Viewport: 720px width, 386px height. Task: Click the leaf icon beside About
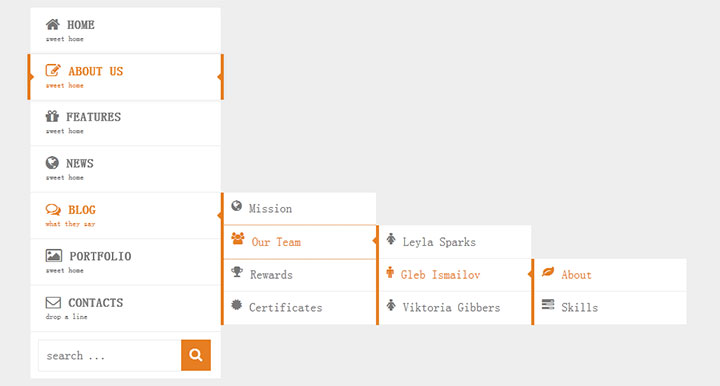coord(548,272)
